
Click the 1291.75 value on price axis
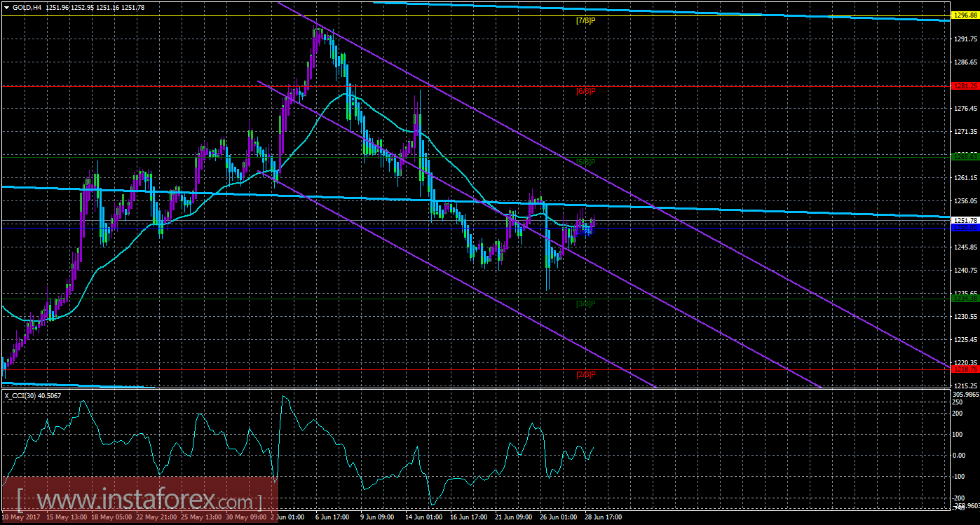(965, 39)
